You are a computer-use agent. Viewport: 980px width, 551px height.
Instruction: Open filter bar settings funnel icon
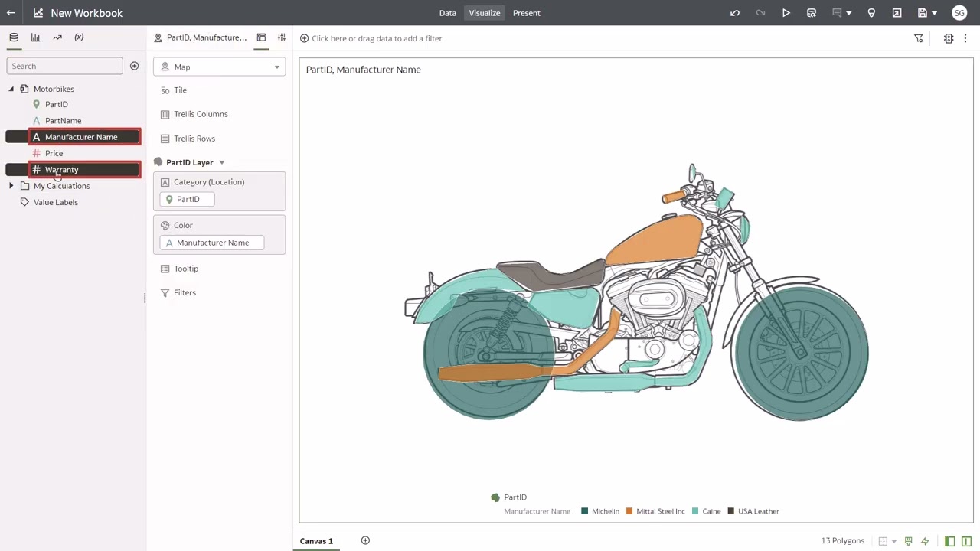(x=919, y=38)
